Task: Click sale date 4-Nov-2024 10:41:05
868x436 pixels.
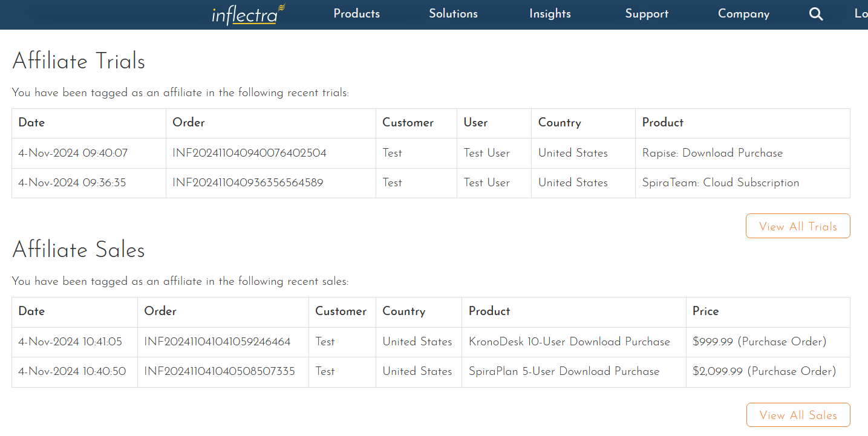Action: point(70,342)
